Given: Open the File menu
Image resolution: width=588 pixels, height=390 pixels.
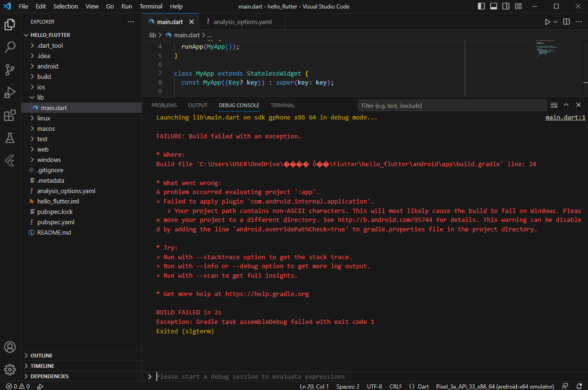Looking at the screenshot, I should [23, 6].
